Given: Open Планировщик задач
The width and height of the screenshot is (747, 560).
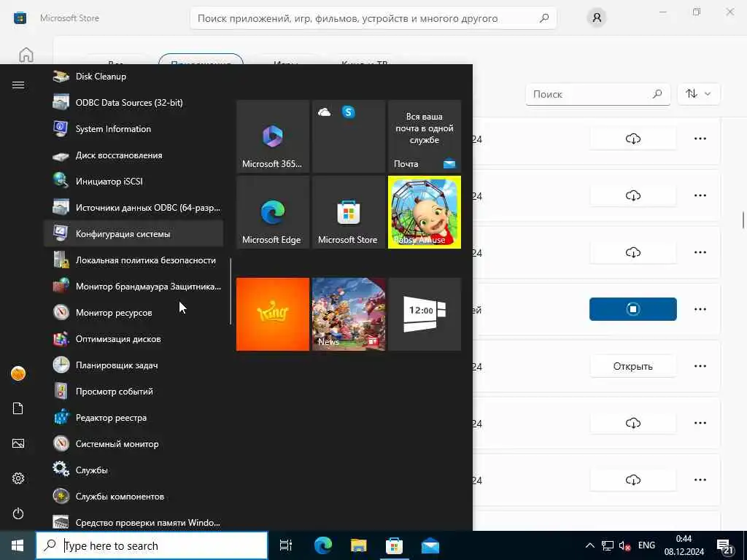Looking at the screenshot, I should click(x=133, y=365).
